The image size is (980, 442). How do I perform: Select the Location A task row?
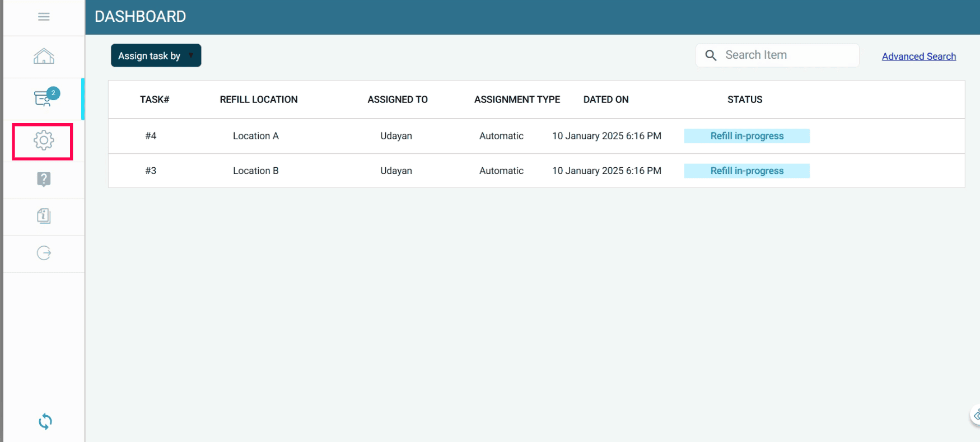tap(255, 136)
